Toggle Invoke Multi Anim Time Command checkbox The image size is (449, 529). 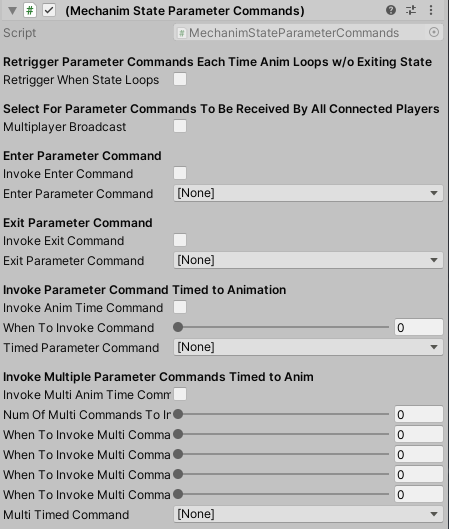(x=180, y=394)
